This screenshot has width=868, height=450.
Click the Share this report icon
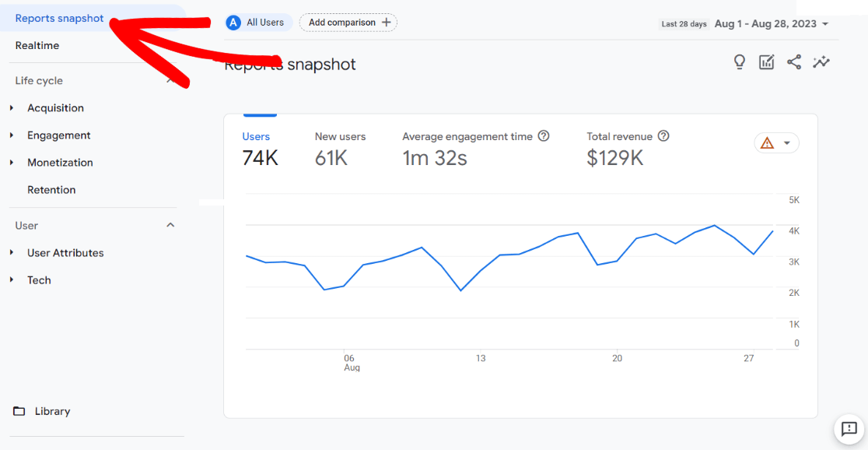pos(794,62)
